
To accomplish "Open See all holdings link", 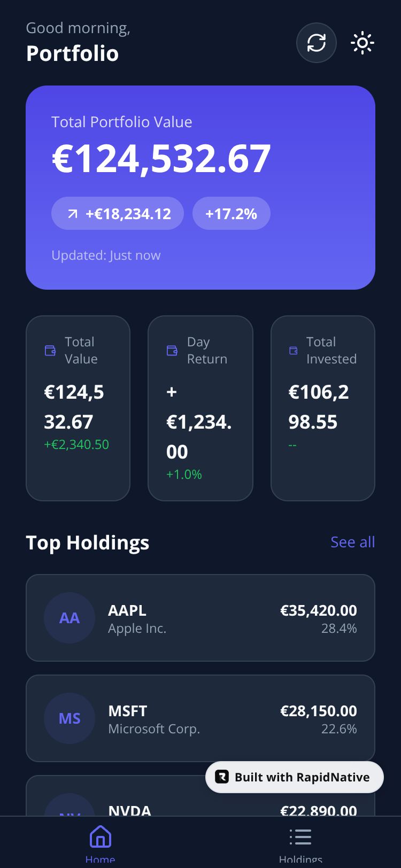I will tap(353, 542).
